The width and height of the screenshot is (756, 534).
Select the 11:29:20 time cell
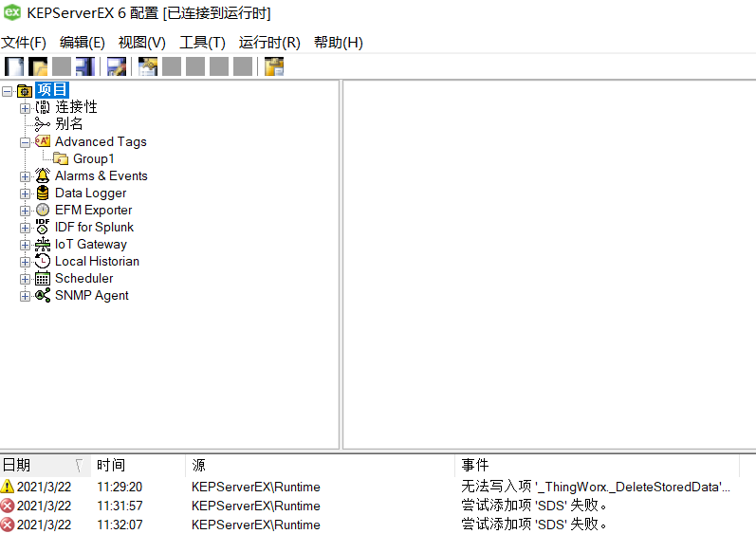point(120,487)
